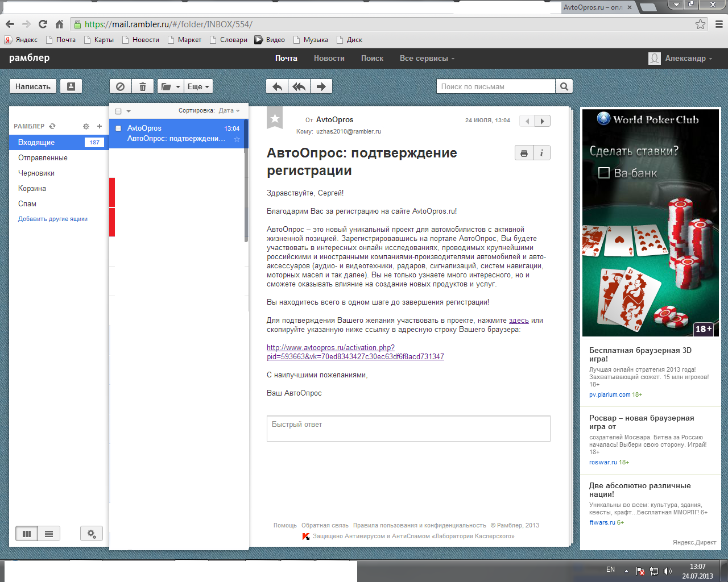Screen dimensions: 728x582
Task: Click EN language indicator in taskbar
Action: 610,569
